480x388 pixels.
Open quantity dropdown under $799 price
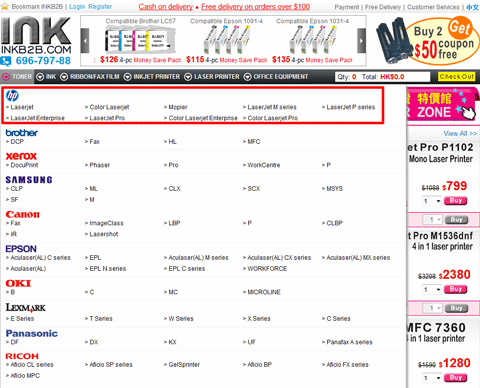432,201
